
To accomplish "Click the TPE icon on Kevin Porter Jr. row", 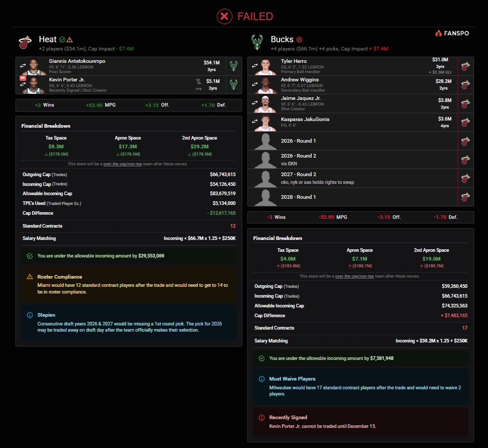I will (198, 84).
